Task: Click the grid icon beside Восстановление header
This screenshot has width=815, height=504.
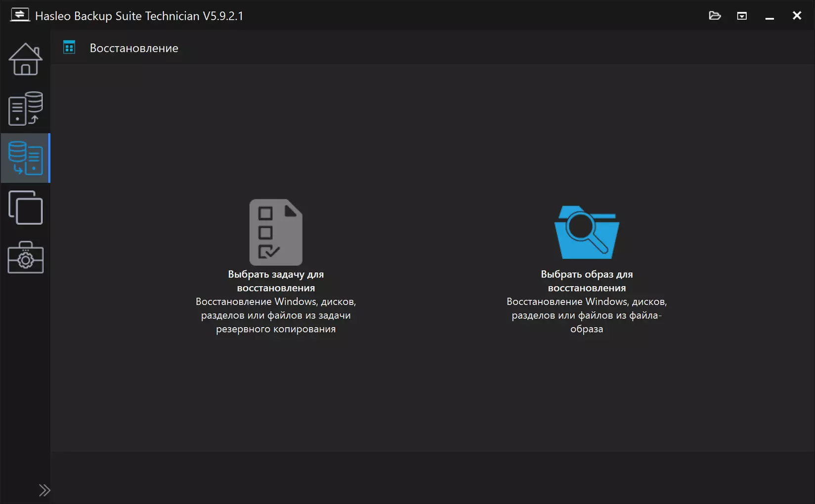Action: point(69,47)
